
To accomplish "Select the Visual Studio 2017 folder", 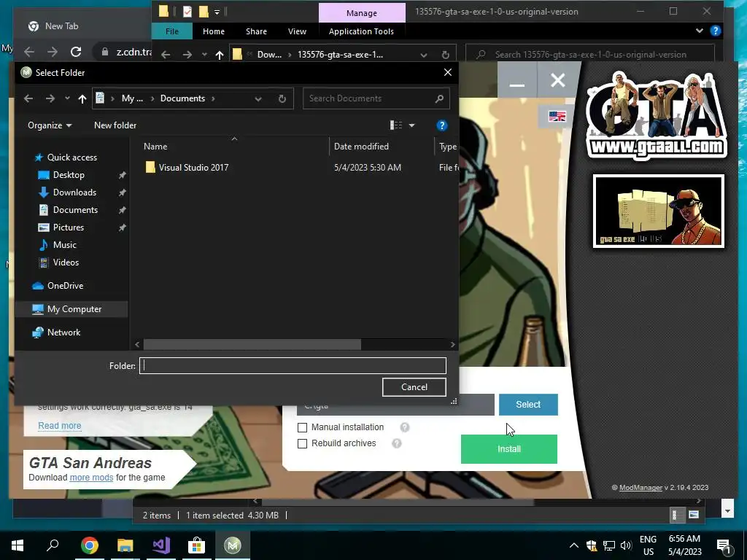I will click(193, 168).
